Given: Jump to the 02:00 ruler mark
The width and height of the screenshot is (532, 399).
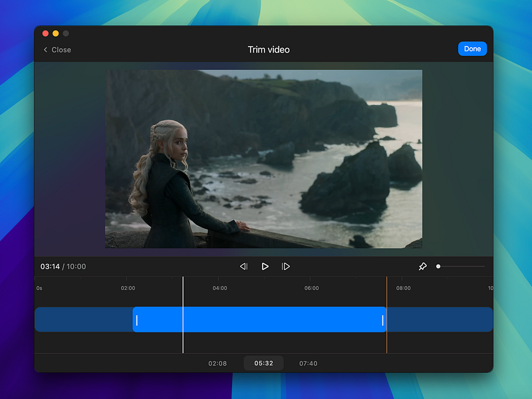Looking at the screenshot, I should tap(128, 289).
